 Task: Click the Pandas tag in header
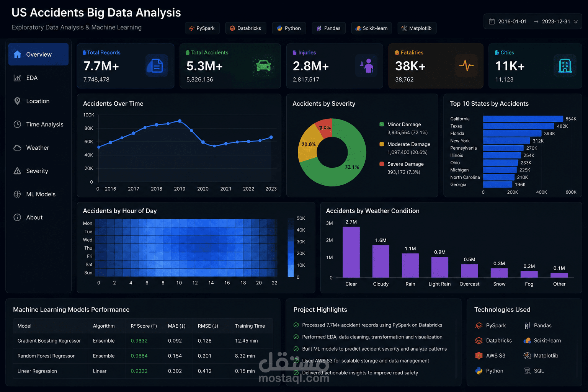click(329, 28)
